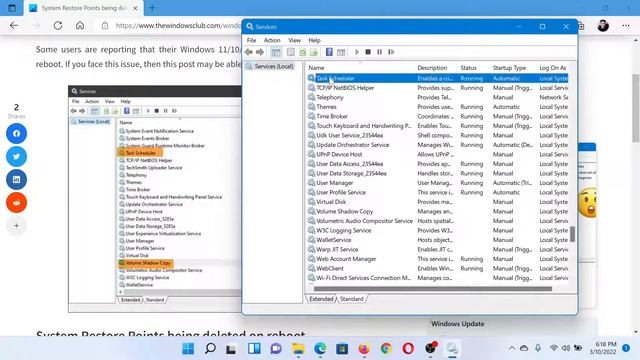Click the browser Refresh button
640x360 pixels.
pos(58,25)
